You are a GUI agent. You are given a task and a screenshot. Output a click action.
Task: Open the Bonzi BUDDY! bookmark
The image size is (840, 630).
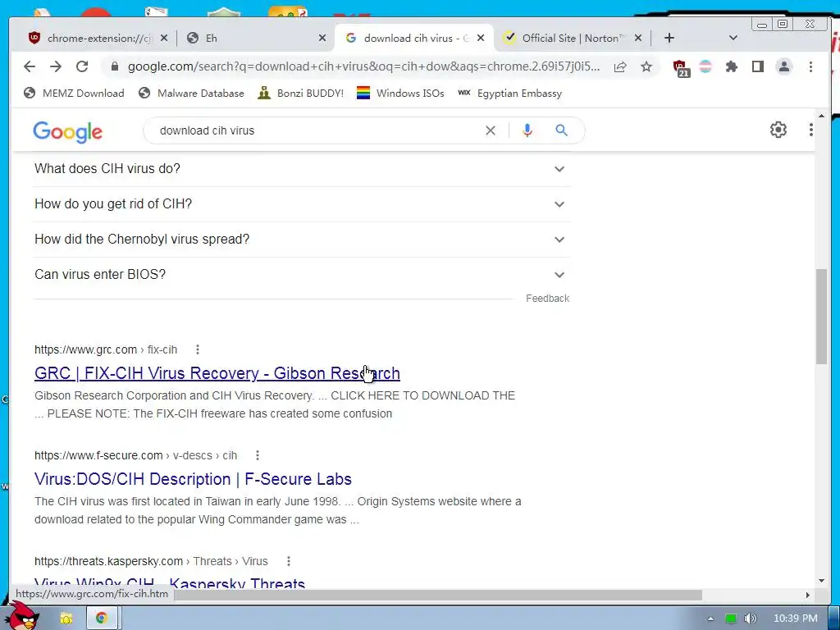click(300, 94)
